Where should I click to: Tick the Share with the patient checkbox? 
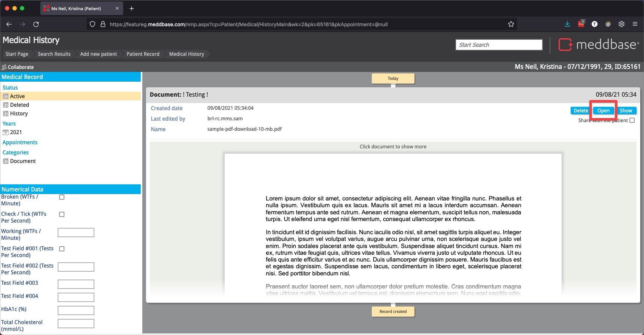point(632,120)
